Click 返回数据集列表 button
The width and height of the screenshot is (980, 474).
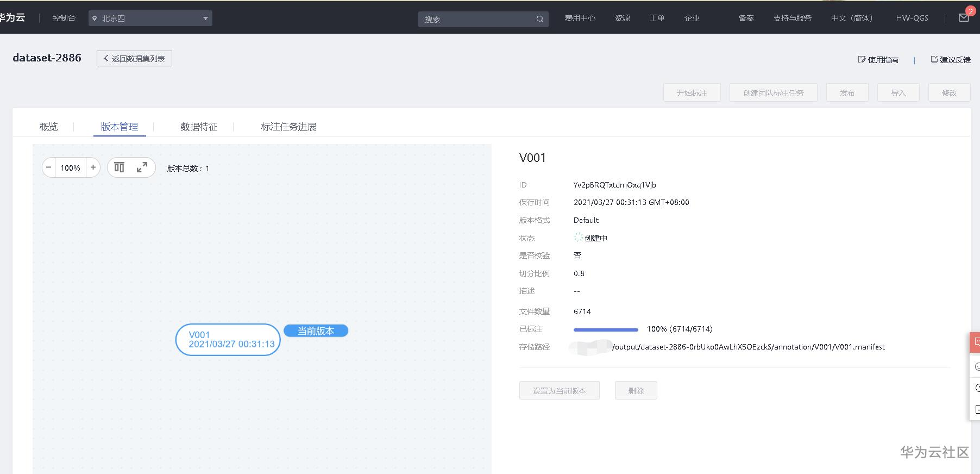coord(134,59)
